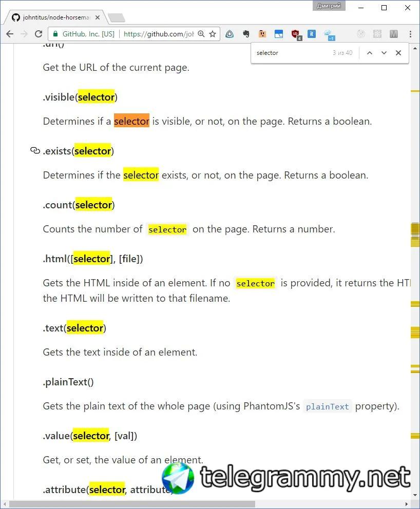Click the Дмитрий profile button
The width and height of the screenshot is (420, 509).
pos(329,6)
